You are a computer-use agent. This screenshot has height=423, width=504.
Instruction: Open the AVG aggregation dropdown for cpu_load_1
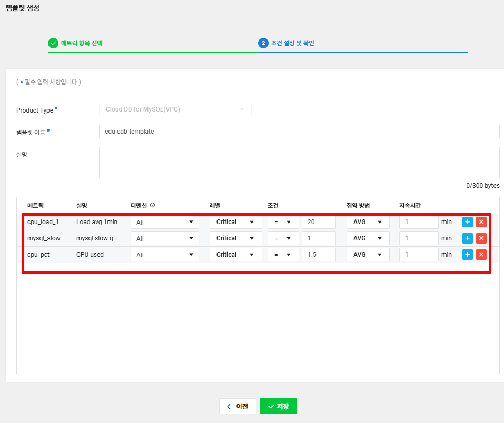(x=368, y=222)
